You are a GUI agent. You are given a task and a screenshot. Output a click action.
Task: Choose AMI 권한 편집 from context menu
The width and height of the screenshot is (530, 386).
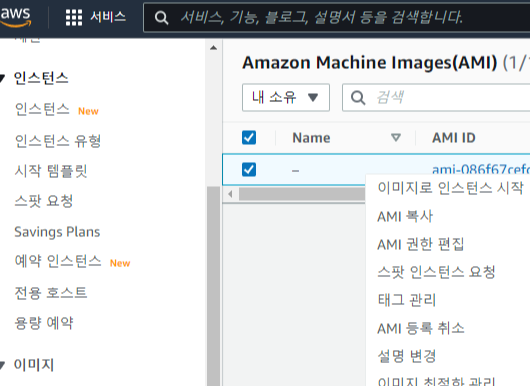coord(421,244)
